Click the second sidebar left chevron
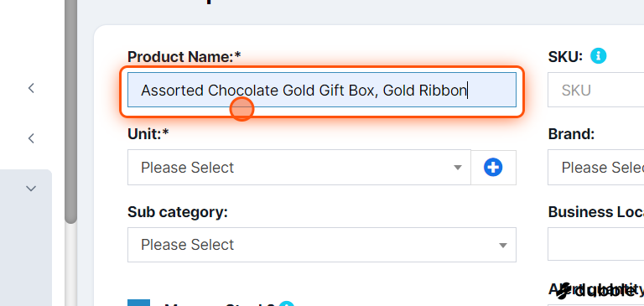 pos(31,138)
